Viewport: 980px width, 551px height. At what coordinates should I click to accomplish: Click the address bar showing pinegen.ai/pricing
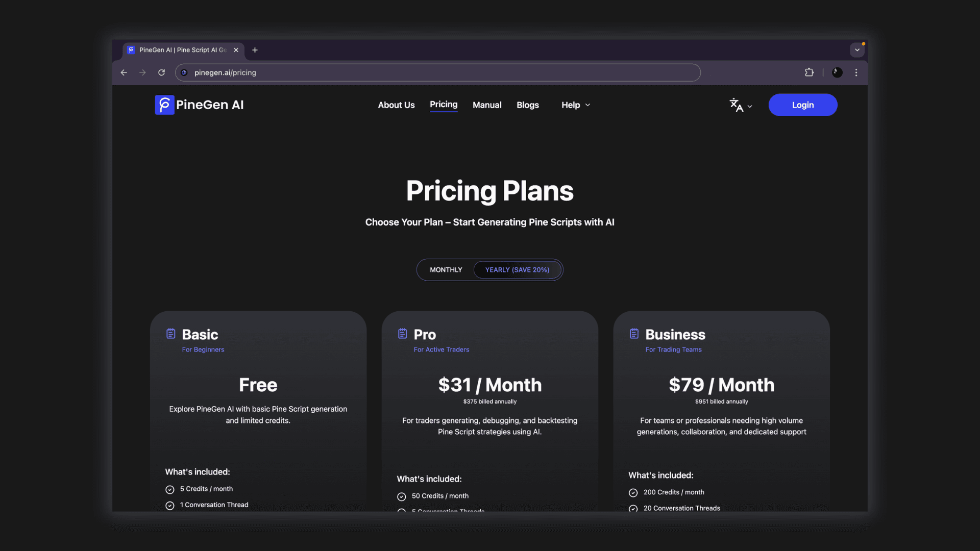point(439,72)
